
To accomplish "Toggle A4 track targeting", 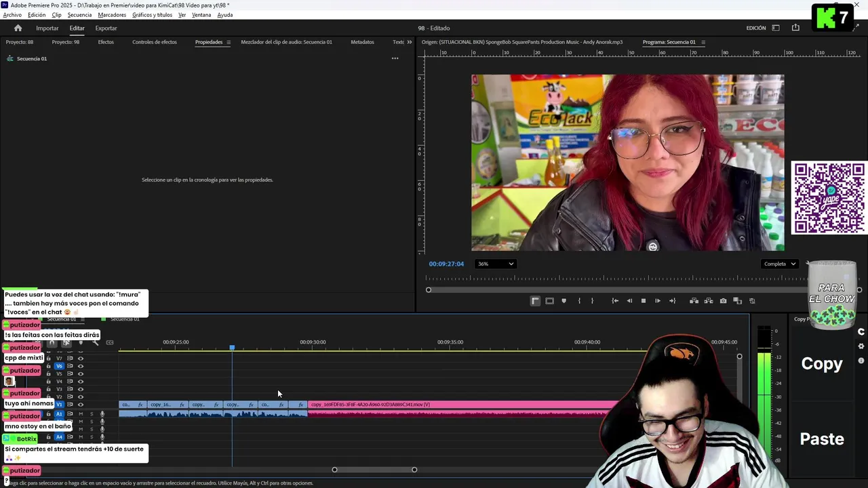I will (59, 437).
